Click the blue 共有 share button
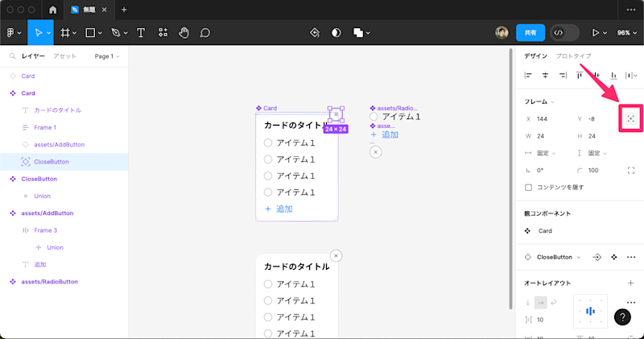 pyautogui.click(x=530, y=33)
